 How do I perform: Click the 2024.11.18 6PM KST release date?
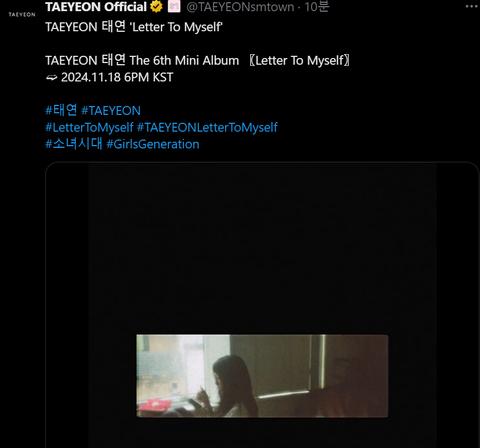117,77
